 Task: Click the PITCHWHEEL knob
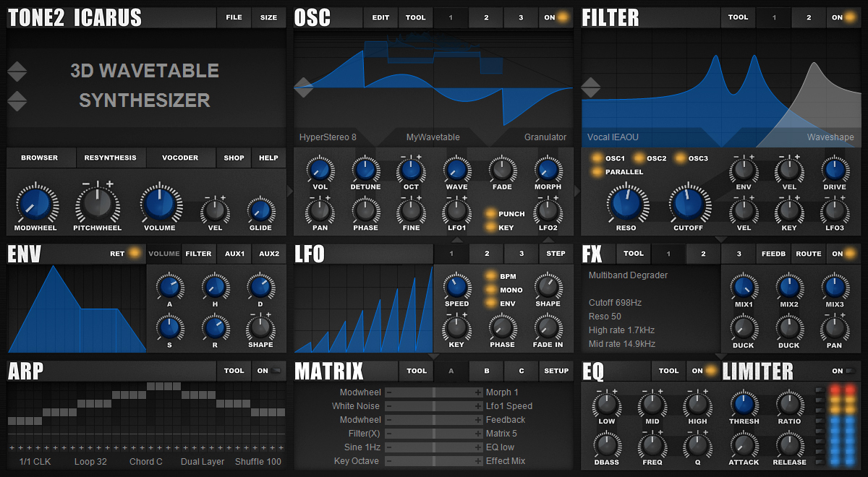pyautogui.click(x=97, y=204)
